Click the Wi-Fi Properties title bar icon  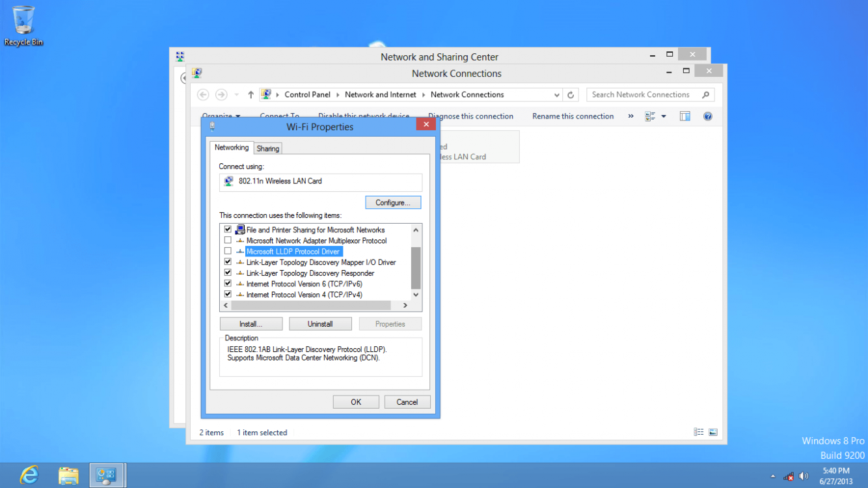pos(212,127)
